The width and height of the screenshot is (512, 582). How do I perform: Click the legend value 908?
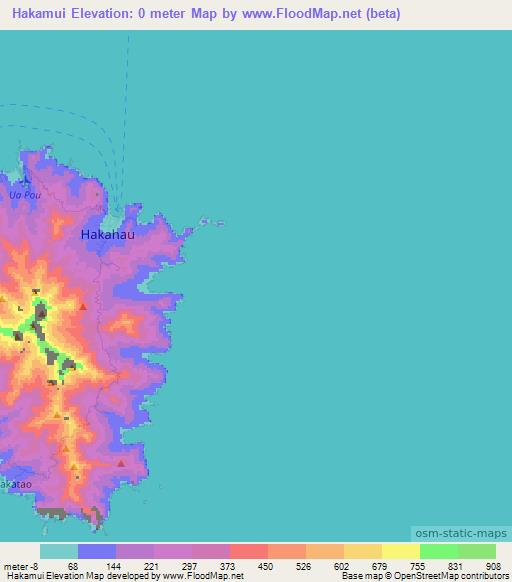pyautogui.click(x=493, y=567)
